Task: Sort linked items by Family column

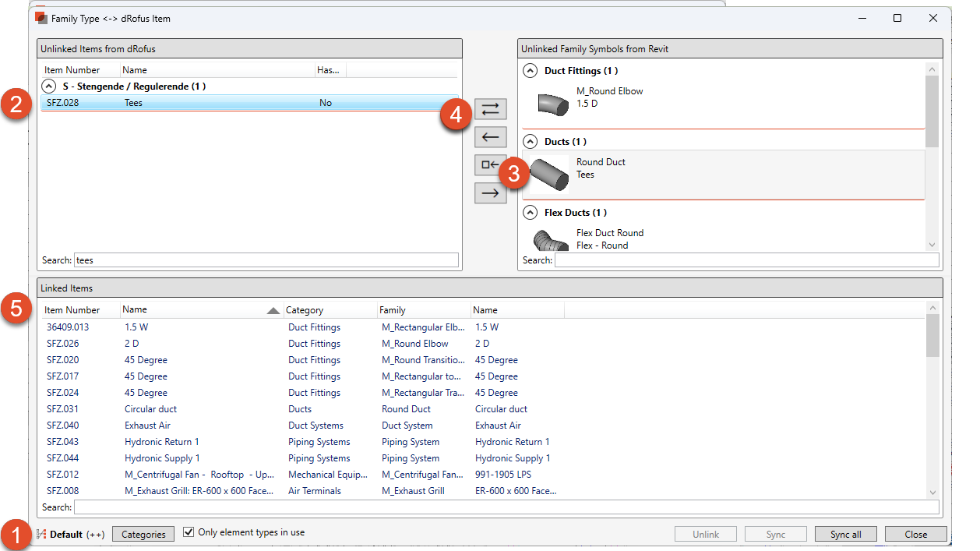Action: pos(393,310)
